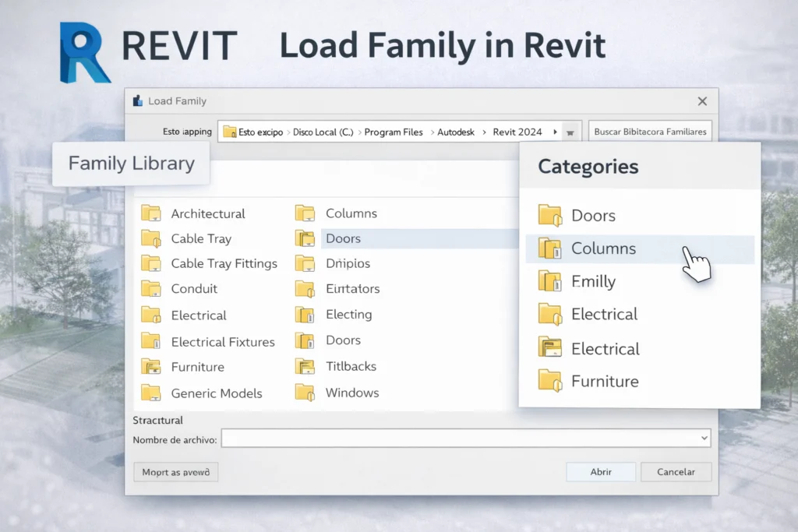Viewport: 798px width, 532px height.
Task: Open the Architectural folder icon
Action: [x=152, y=213]
